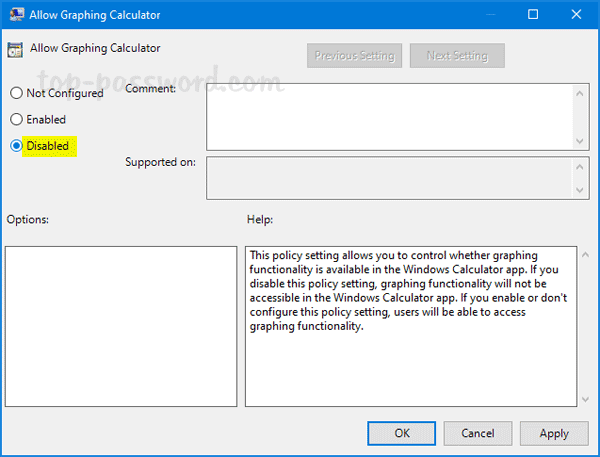This screenshot has height=457, width=600.
Task: Maximize the Allow Graphing Calculator window
Action: pos(533,15)
